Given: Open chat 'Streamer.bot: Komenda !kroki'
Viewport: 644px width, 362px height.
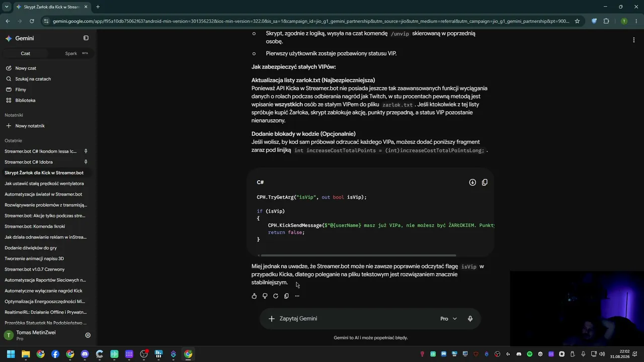Looking at the screenshot, I should (35, 226).
